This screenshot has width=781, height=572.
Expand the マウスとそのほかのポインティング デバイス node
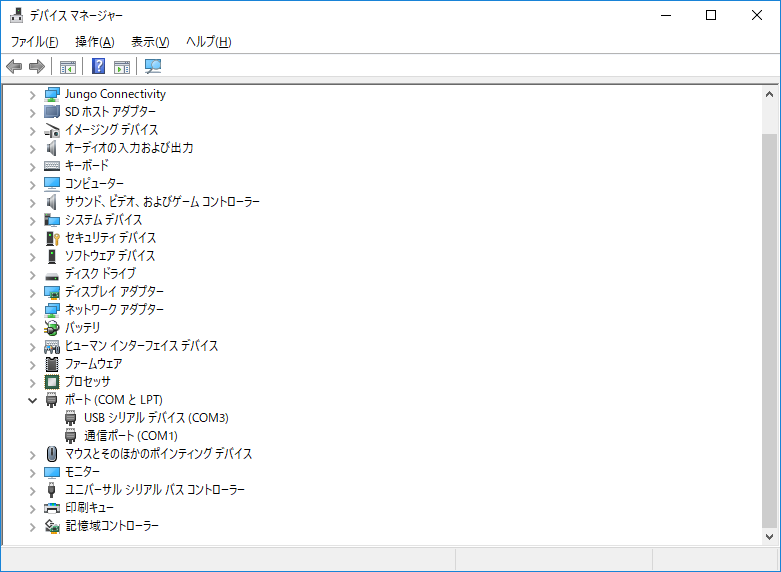coord(32,454)
